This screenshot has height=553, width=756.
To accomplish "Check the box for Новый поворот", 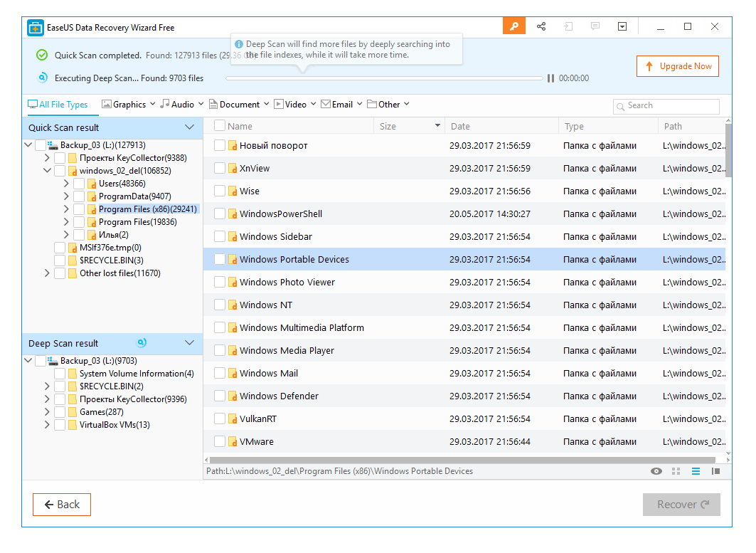I will [x=219, y=145].
